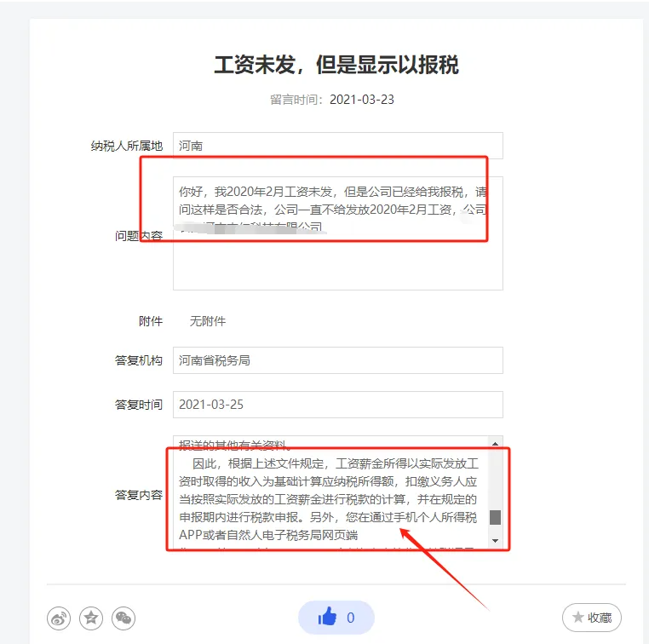Viewport: 649px width, 644px height.
Task: Click the 纳税人所属地 field showing 河南
Action: pyautogui.click(x=338, y=146)
